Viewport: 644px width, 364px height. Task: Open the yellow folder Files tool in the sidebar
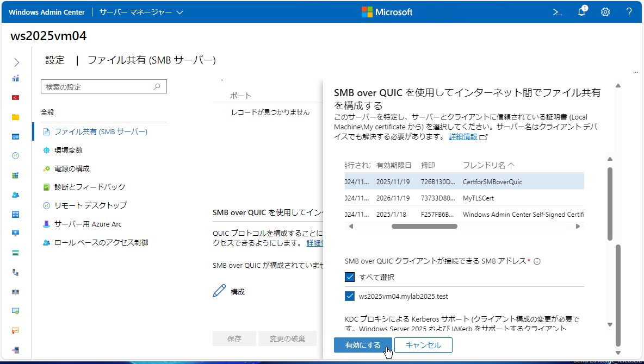(x=16, y=116)
